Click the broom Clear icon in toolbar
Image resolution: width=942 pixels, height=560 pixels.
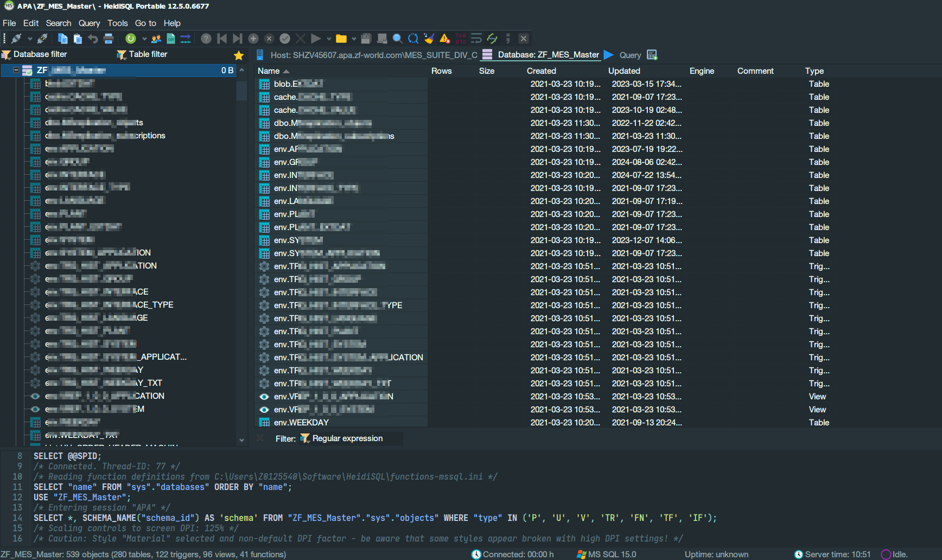pos(429,39)
